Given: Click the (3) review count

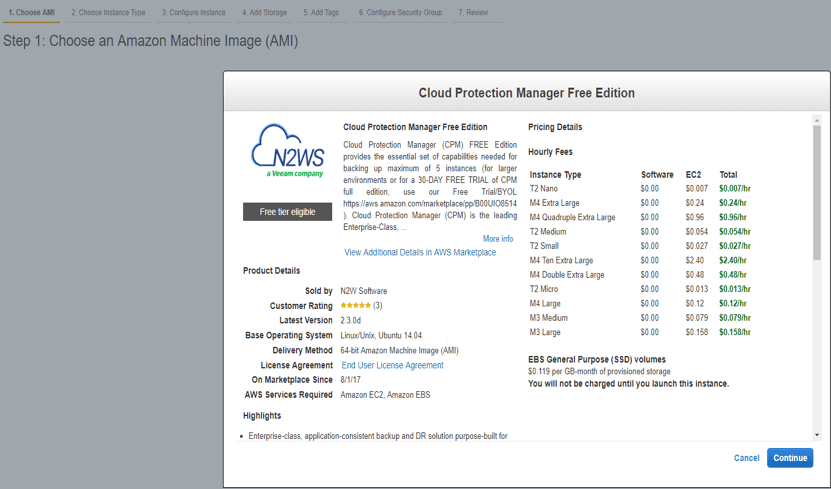Looking at the screenshot, I should point(377,305).
